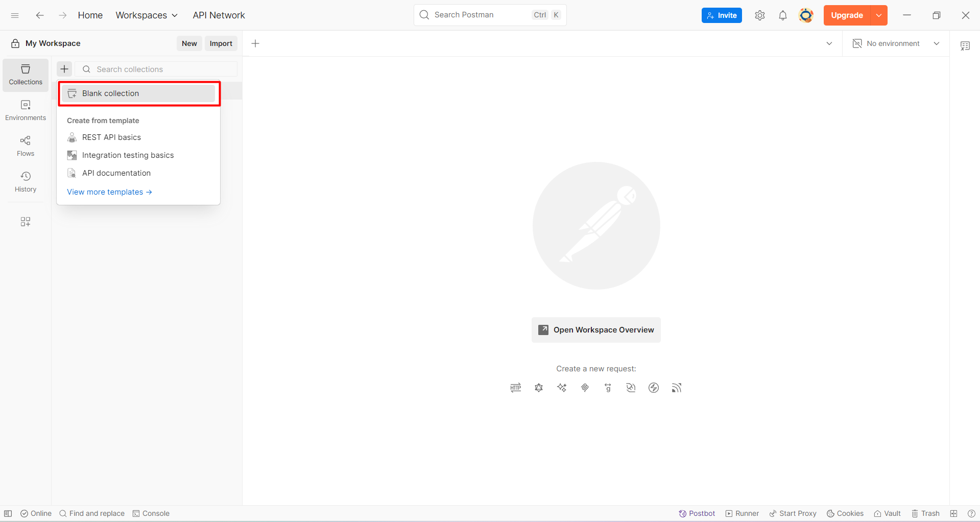This screenshot has height=522, width=980.
Task: Open the History sidebar panel
Action: 25,181
